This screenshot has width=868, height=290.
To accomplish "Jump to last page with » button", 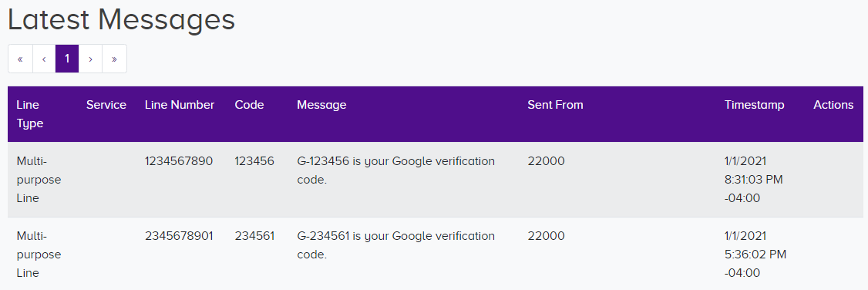I will [114, 59].
